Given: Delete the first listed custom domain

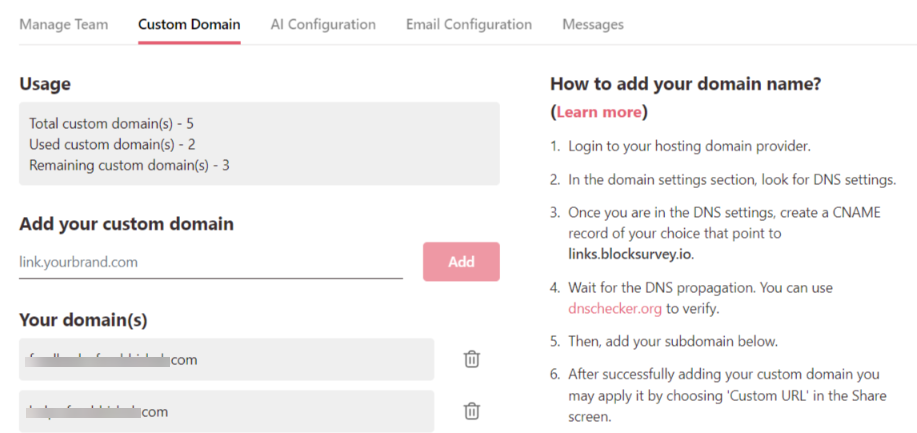Looking at the screenshot, I should [x=472, y=359].
